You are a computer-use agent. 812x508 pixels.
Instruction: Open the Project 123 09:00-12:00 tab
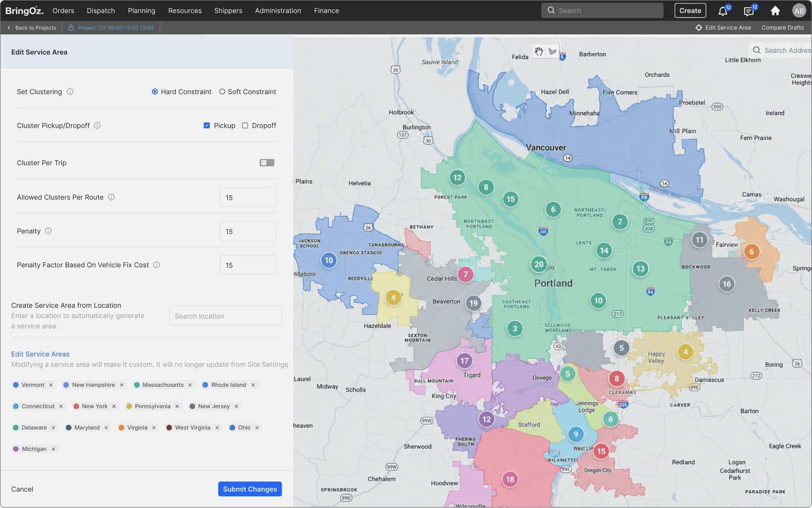pyautogui.click(x=111, y=28)
